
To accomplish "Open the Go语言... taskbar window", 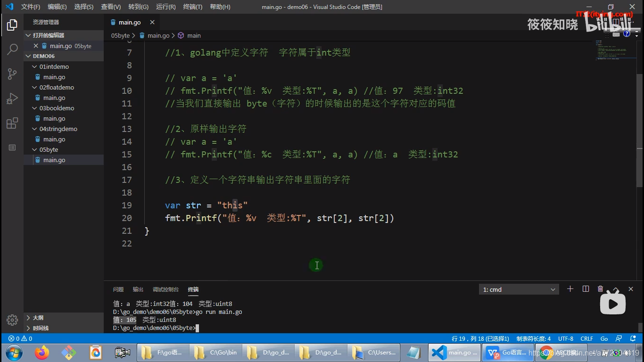I will pos(507,352).
